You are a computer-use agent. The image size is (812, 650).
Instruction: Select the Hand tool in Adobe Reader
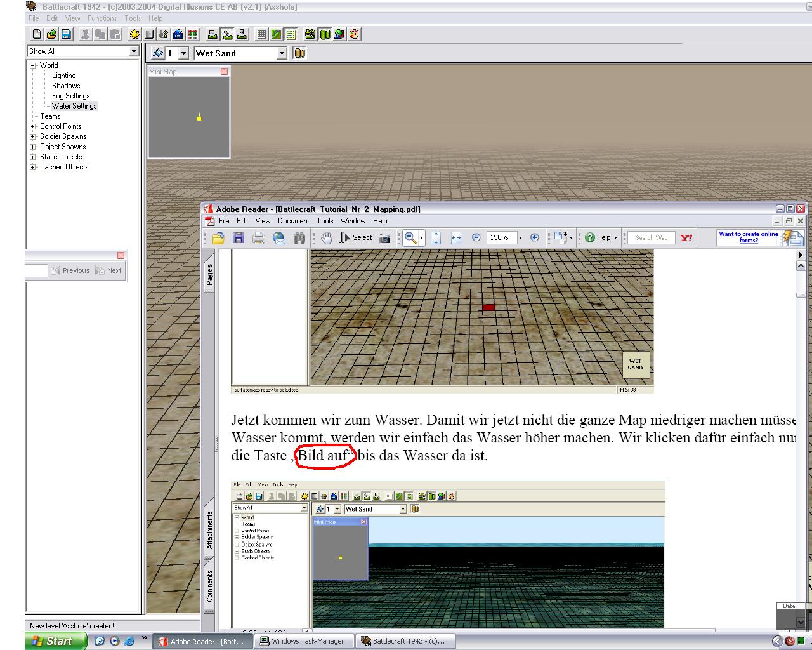327,238
